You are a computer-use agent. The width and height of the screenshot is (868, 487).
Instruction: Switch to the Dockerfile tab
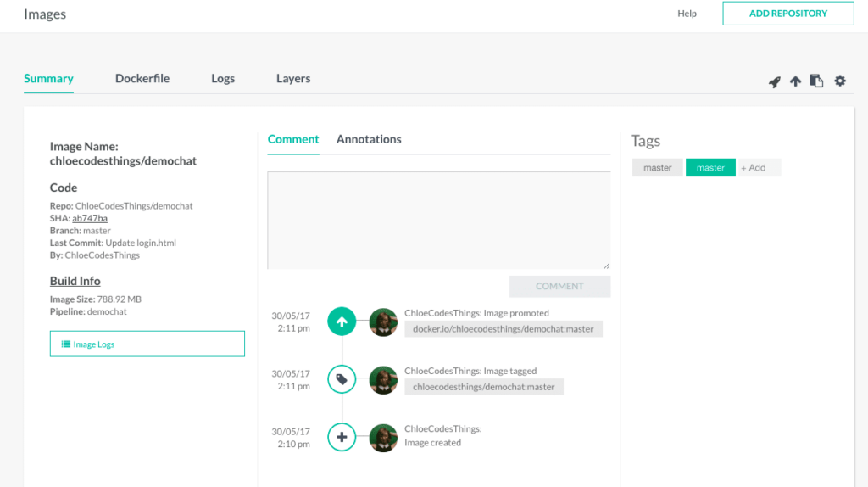(x=142, y=79)
